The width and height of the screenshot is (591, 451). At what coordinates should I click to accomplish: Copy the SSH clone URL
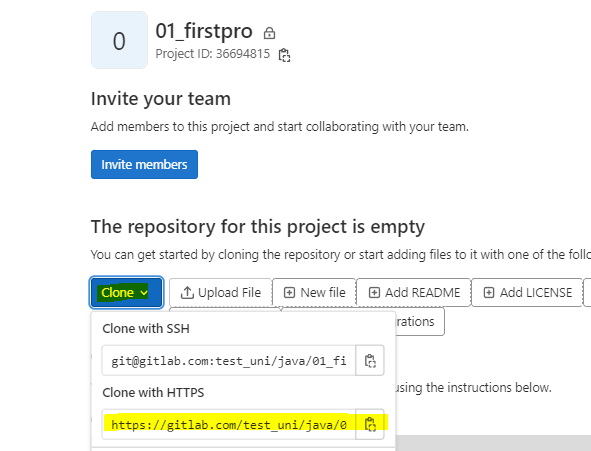coord(370,361)
